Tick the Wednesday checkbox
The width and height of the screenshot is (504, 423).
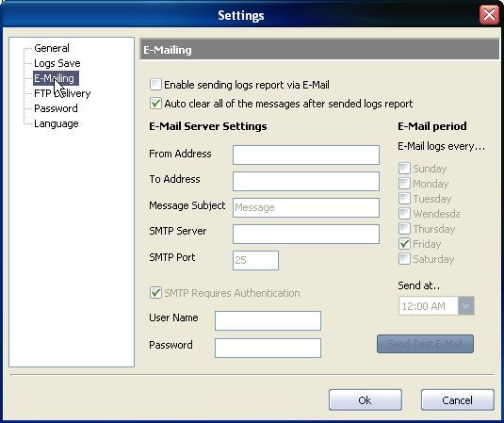404,214
